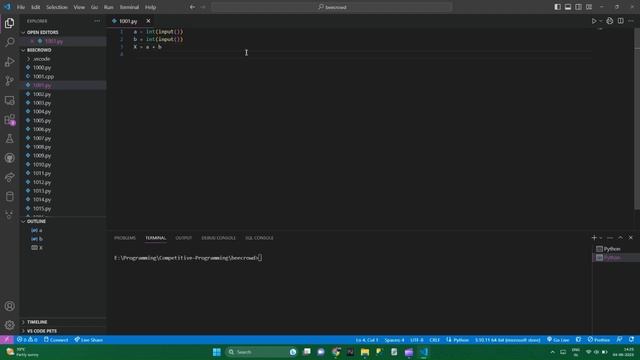Viewport: 640px width, 360px height.
Task: Open the Edit menu
Action: tap(36, 7)
